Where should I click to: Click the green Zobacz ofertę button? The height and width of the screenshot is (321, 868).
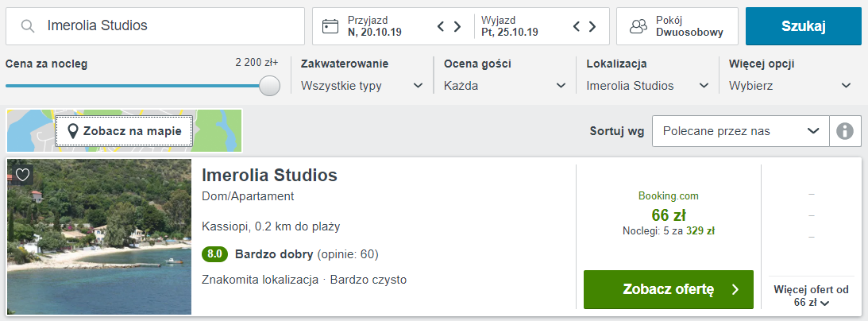668,289
